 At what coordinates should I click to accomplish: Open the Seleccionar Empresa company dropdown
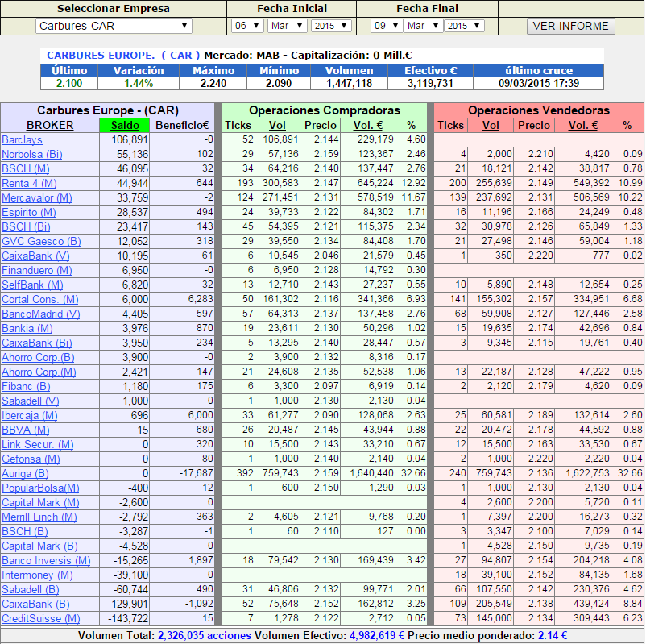pos(114,26)
